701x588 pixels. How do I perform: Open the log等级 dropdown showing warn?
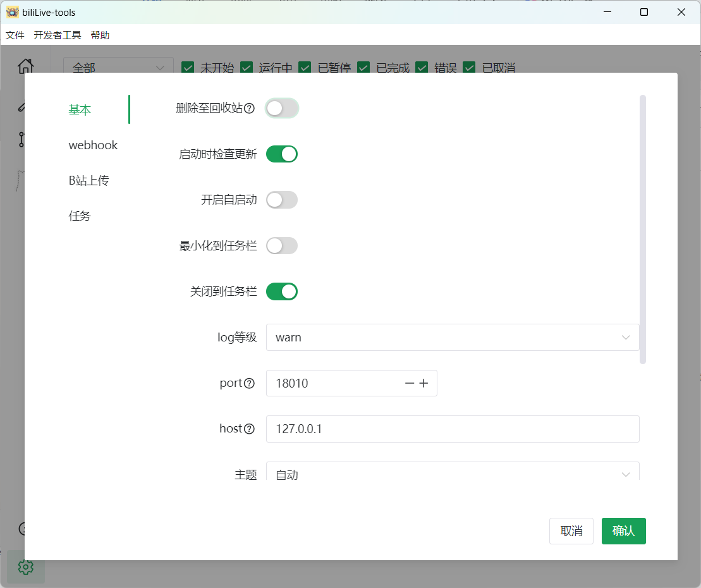coord(453,337)
